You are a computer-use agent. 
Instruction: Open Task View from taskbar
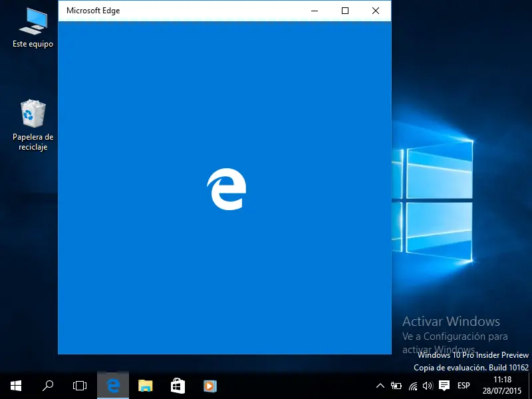(x=80, y=386)
